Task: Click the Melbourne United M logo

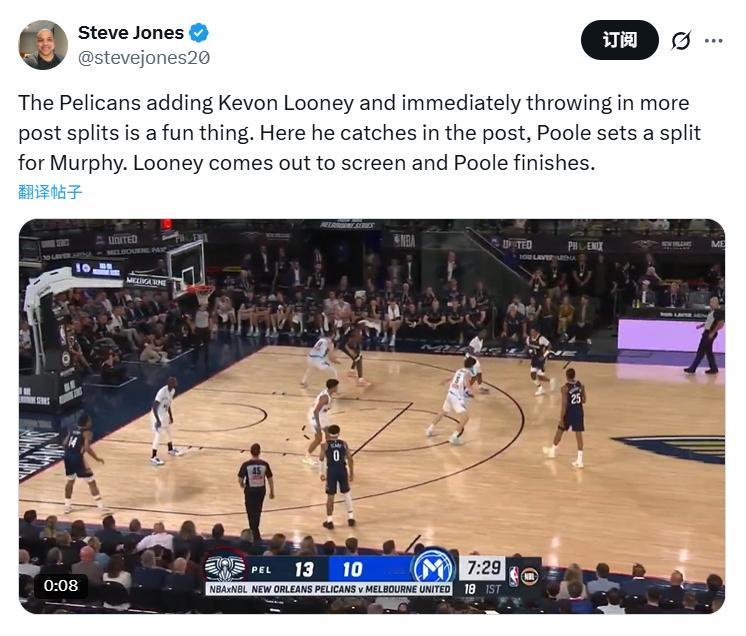Action: click(433, 567)
